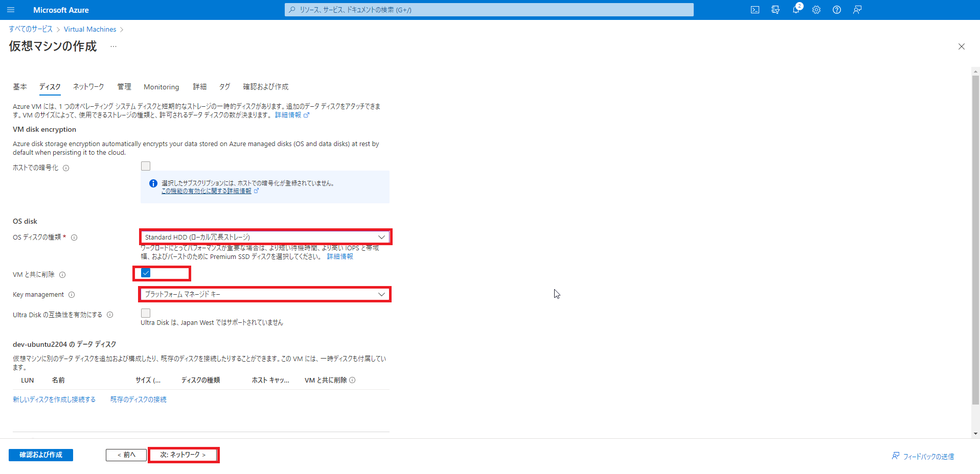Switch to the 確認および作成 tab

point(266,87)
